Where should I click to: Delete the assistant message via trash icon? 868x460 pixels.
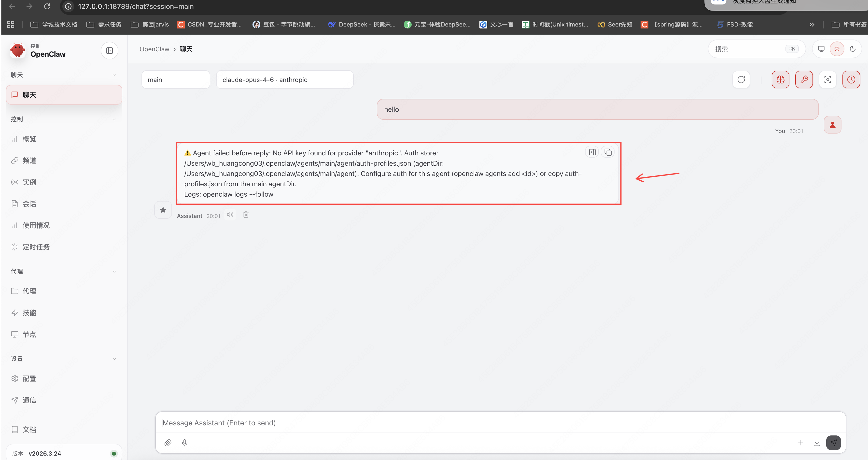246,215
